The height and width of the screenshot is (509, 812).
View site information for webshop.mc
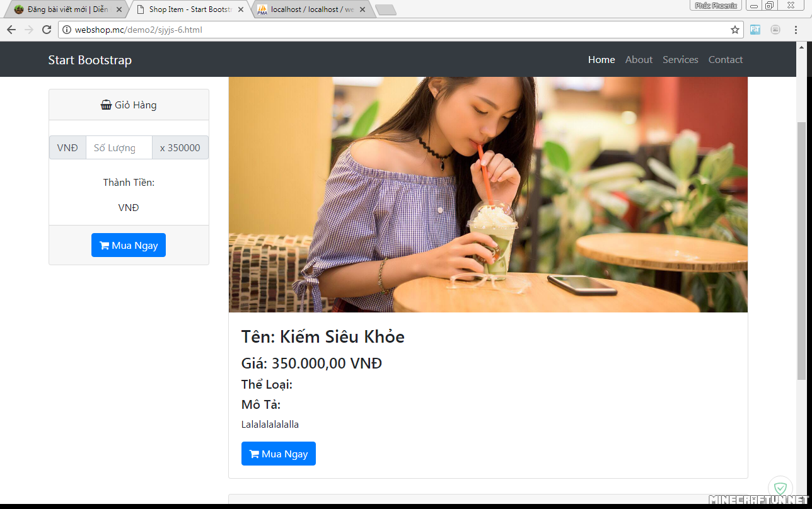tap(67, 30)
